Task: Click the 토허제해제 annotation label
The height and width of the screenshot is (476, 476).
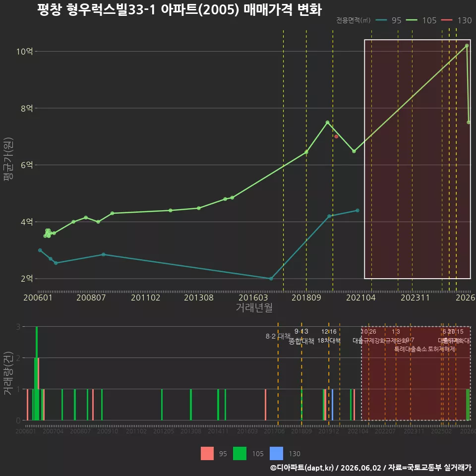Action: tap(441, 349)
